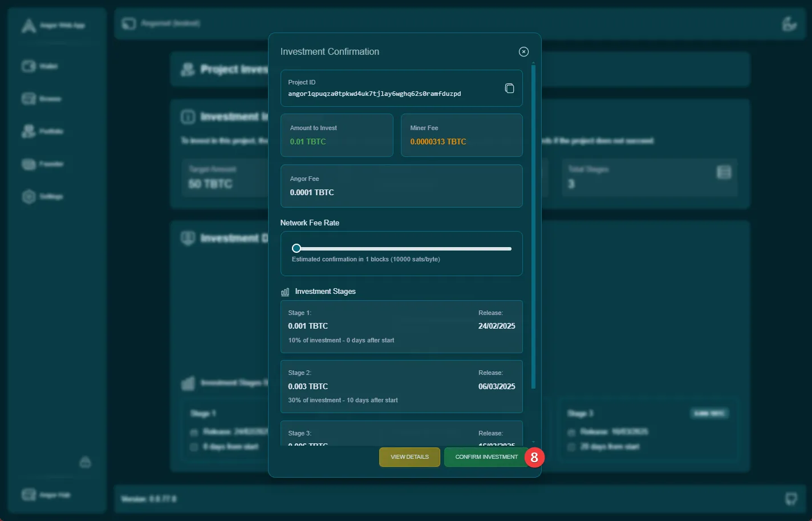Image resolution: width=812 pixels, height=521 pixels.
Task: Click the lock icon in sidebar
Action: [86, 462]
